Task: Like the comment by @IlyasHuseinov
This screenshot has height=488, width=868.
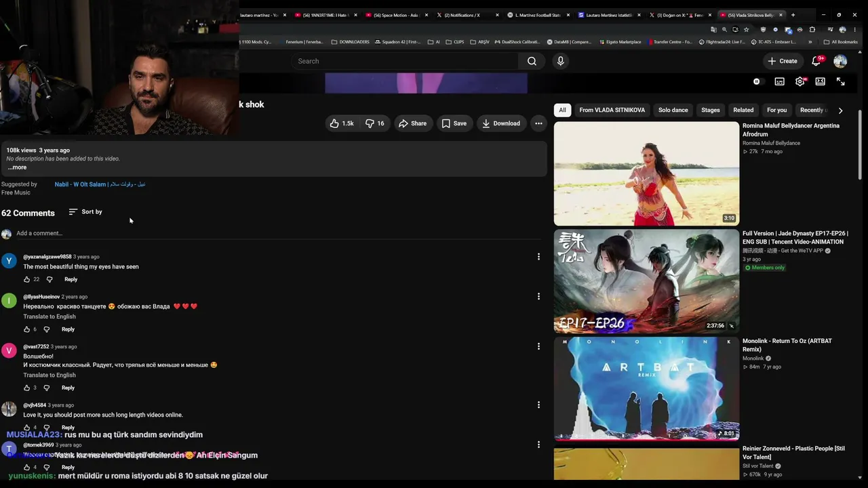Action: [27, 329]
